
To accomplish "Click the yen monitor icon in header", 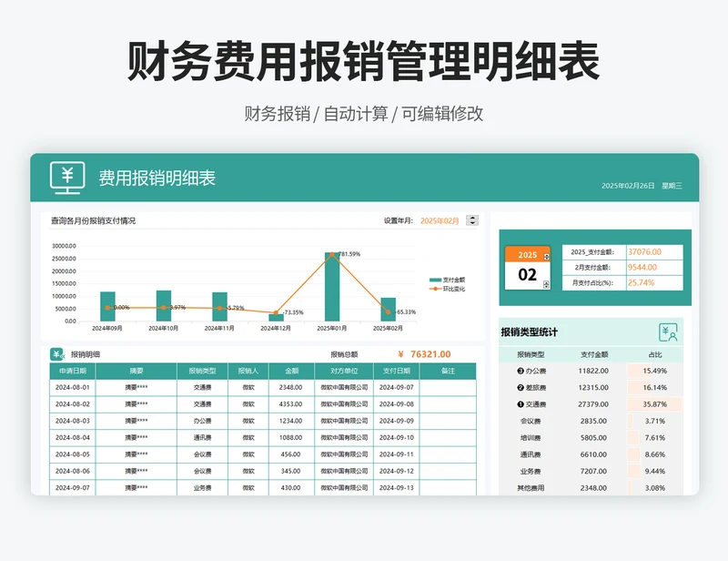I will click(67, 178).
